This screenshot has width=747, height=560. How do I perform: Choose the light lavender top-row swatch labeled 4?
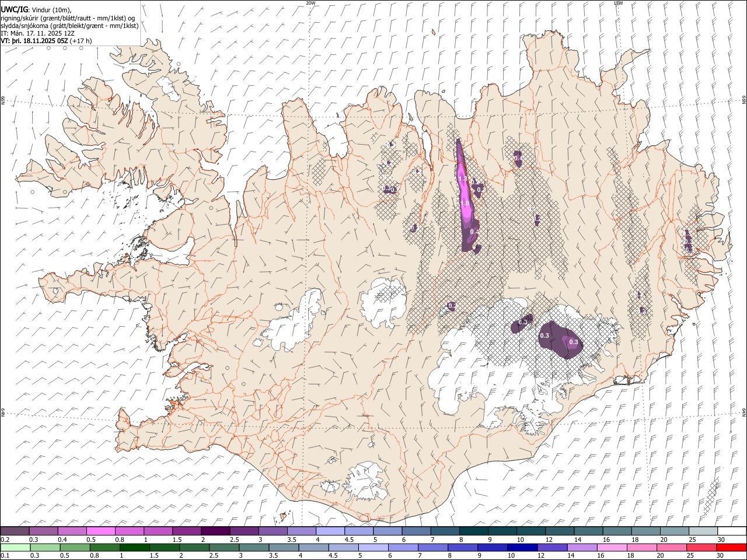point(330,531)
